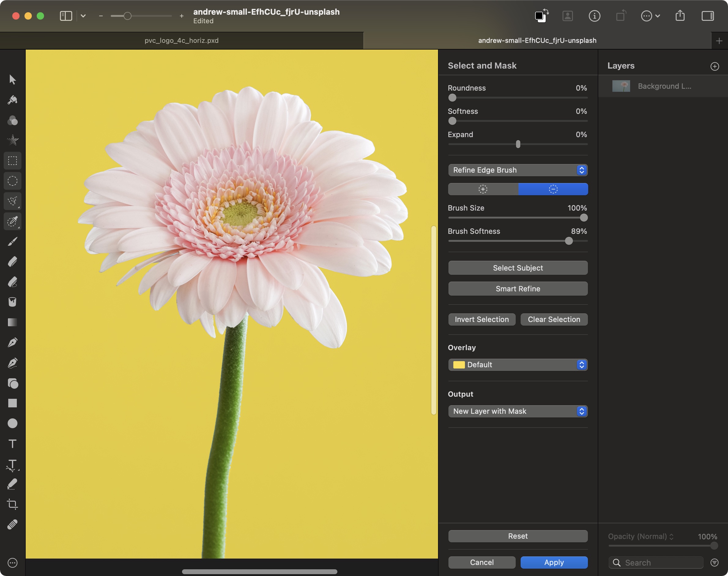
Task: Toggle the Clear Selection option
Action: (x=554, y=319)
